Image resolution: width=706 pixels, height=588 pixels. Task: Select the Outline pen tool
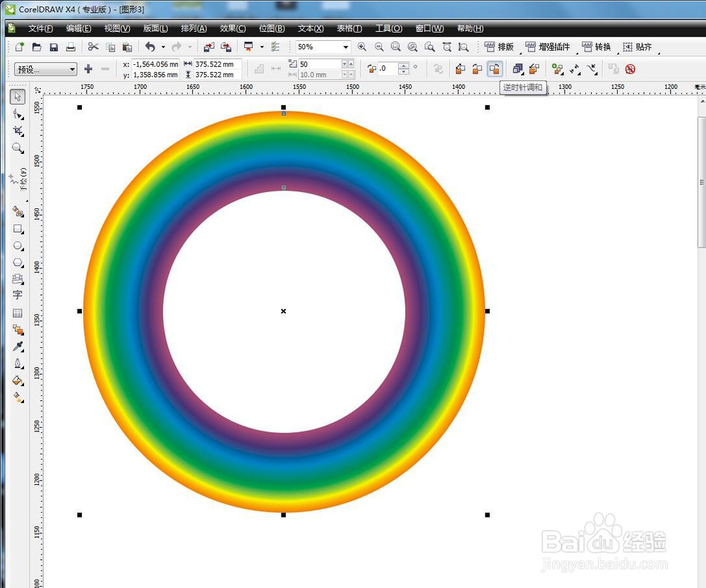(18, 364)
